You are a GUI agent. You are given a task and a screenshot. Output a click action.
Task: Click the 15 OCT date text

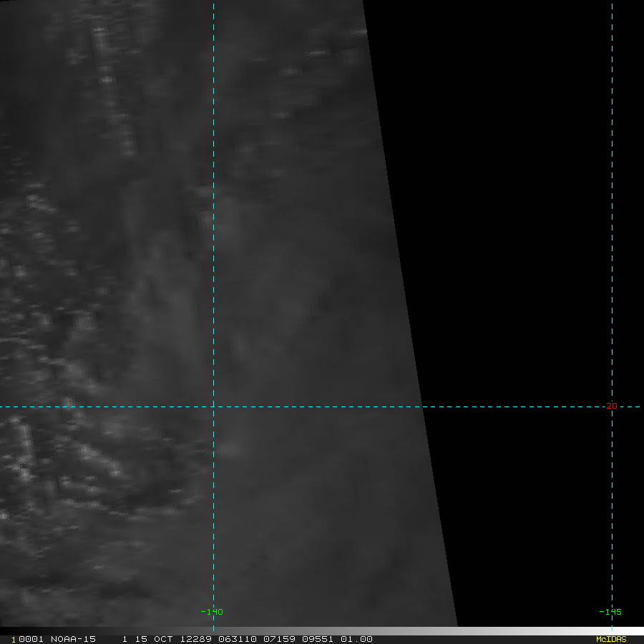click(x=154, y=639)
